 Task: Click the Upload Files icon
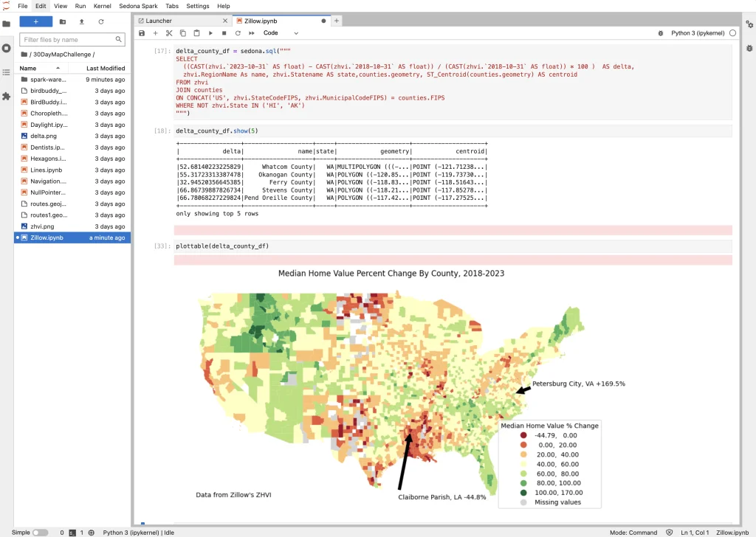pyautogui.click(x=81, y=21)
